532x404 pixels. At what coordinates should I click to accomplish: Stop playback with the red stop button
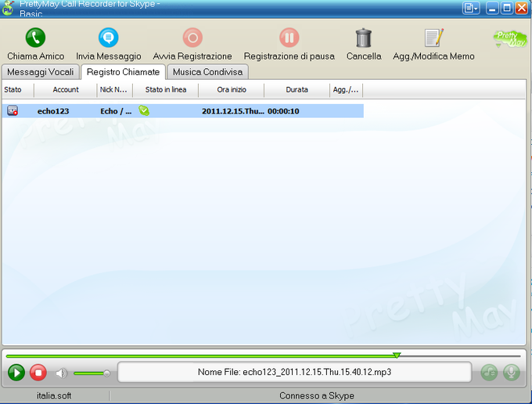click(x=38, y=373)
